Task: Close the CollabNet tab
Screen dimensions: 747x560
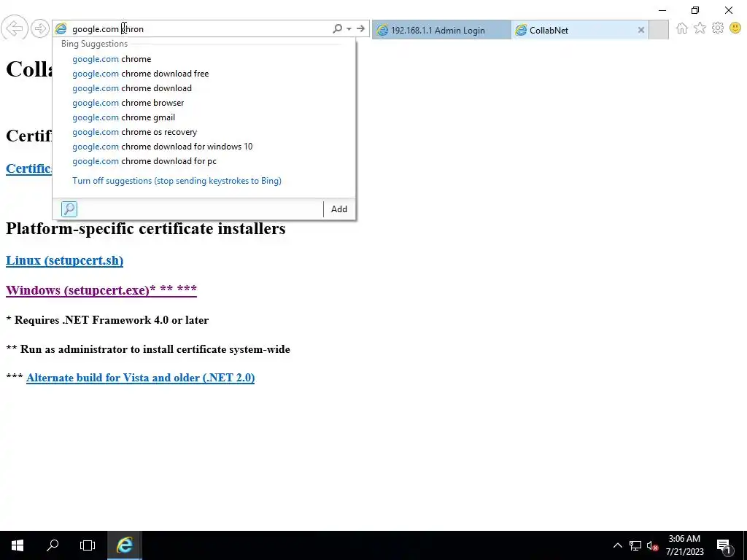Action: (641, 30)
